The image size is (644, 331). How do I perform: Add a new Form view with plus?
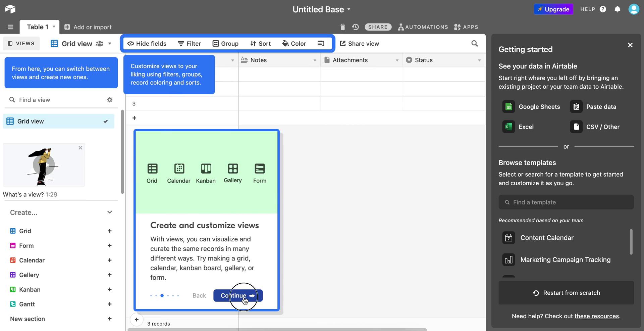tap(109, 246)
